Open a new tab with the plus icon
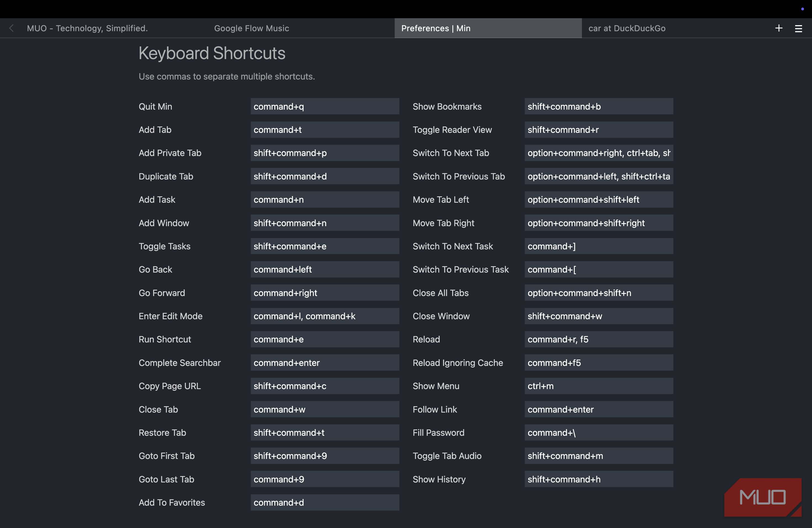Image resolution: width=812 pixels, height=528 pixels. coord(779,28)
